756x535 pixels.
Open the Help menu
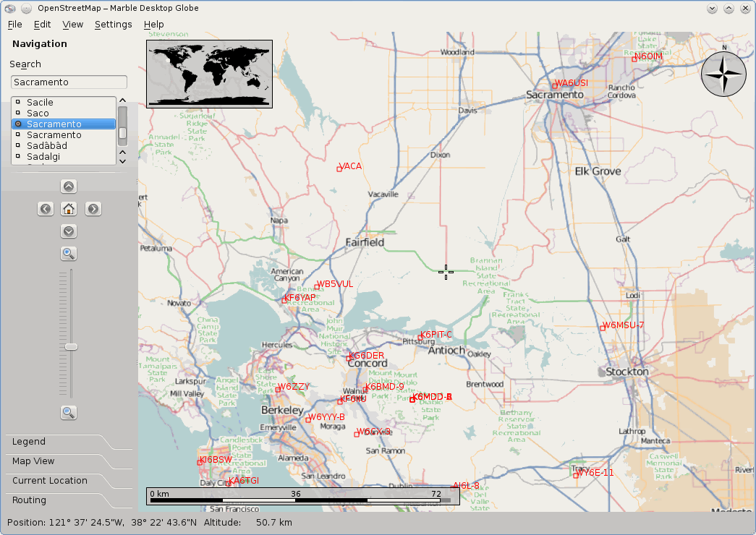154,24
